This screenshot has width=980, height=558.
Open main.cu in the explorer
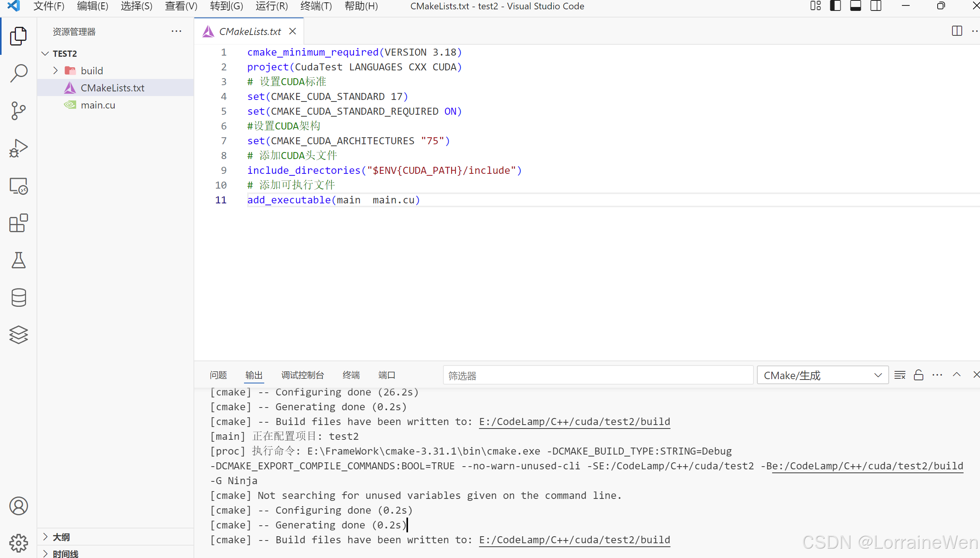click(98, 105)
